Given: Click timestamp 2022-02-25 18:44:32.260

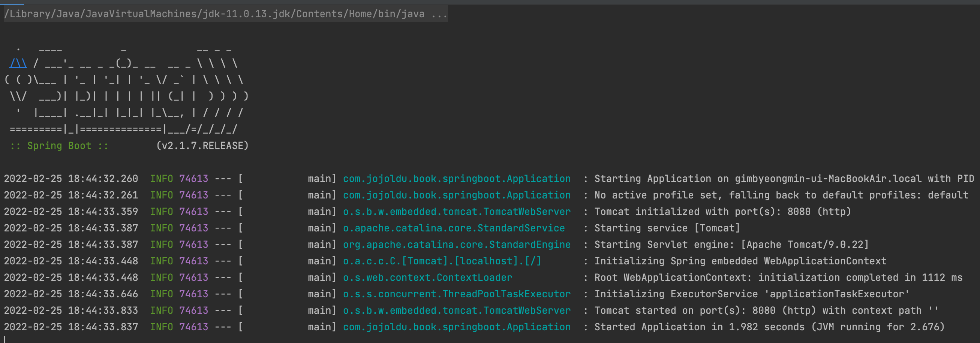Looking at the screenshot, I should click(x=71, y=179).
